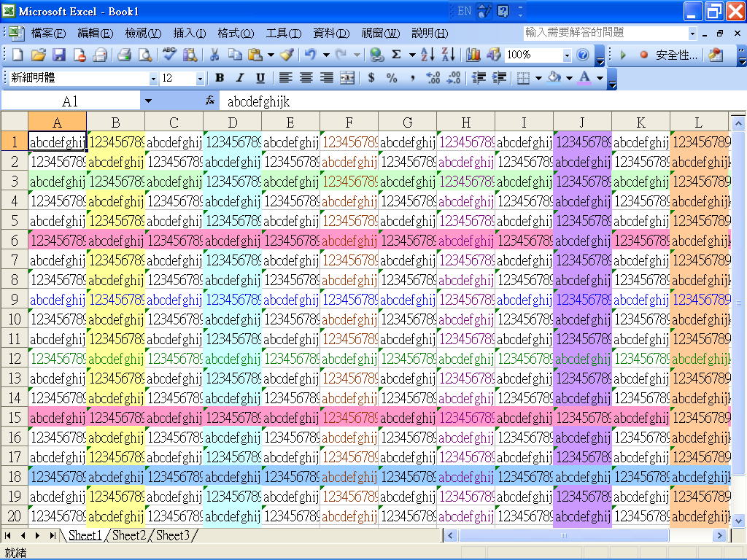747x560 pixels.
Task: Click the Fill Color paint bucket
Action: coord(554,78)
